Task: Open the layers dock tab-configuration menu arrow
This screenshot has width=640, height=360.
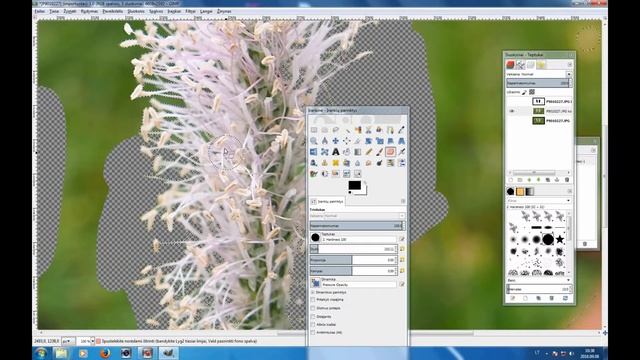Action: pyautogui.click(x=570, y=64)
